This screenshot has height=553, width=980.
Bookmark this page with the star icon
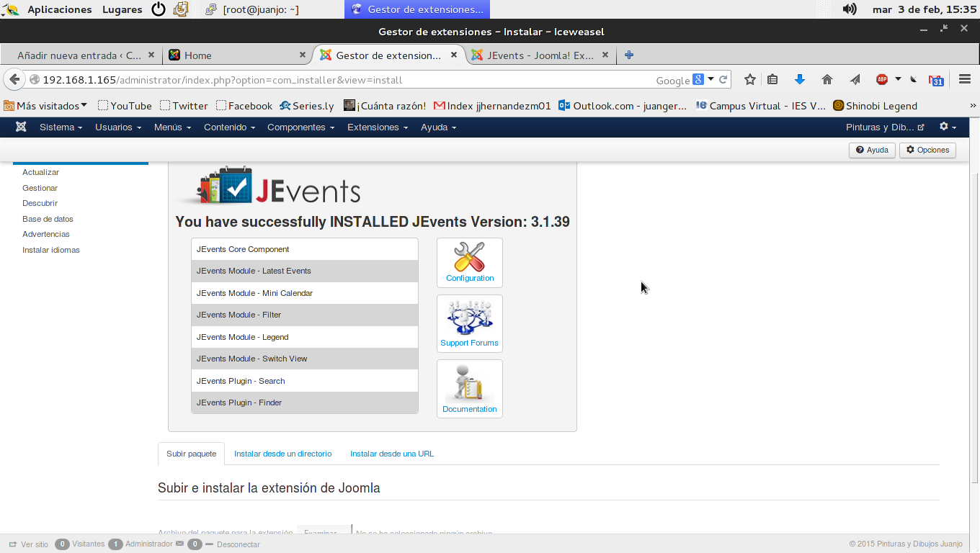point(750,80)
